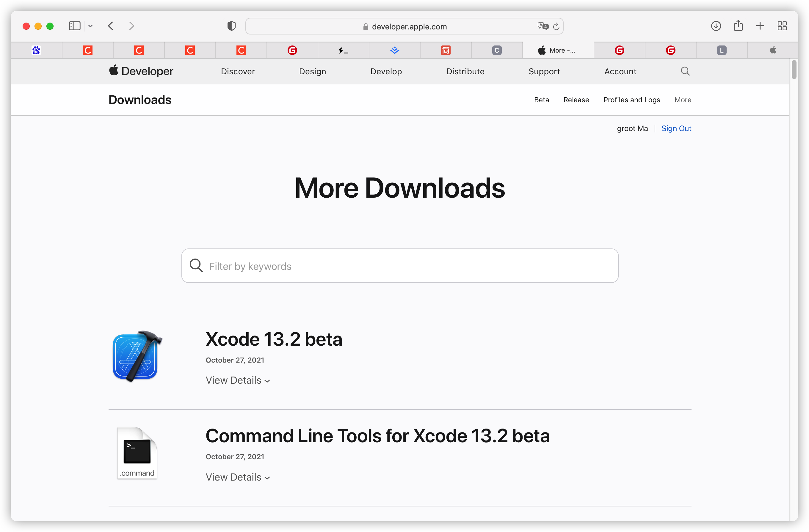Switch to the pinned Baidu tab

[36, 50]
